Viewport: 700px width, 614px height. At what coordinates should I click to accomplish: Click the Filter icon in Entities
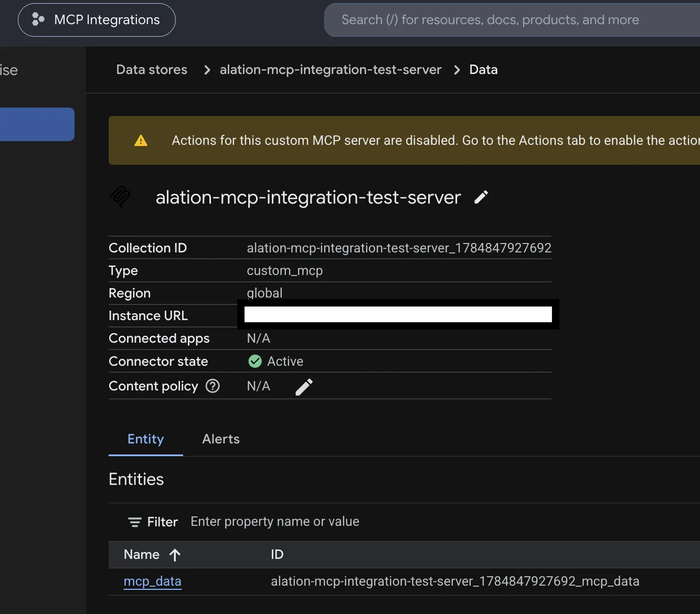coord(135,522)
